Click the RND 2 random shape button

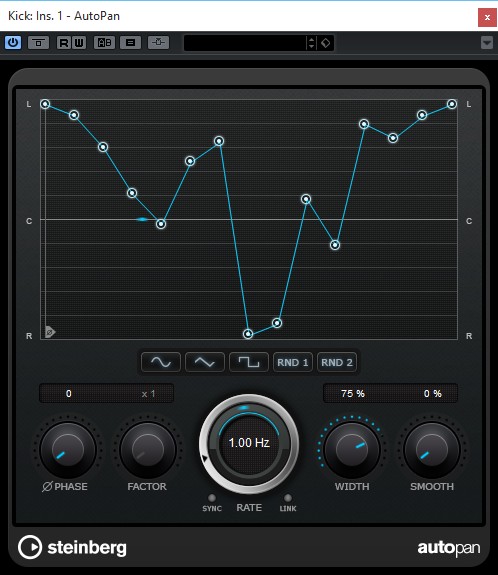337,362
